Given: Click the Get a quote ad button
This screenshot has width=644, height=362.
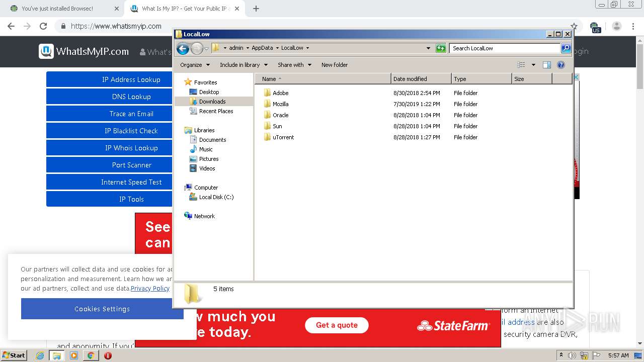Looking at the screenshot, I should pos(337,325).
